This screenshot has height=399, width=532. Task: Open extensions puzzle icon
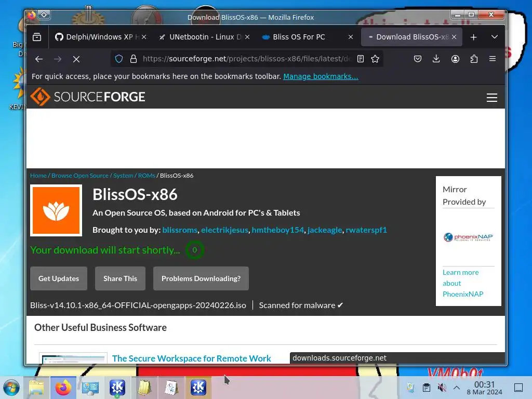click(474, 59)
